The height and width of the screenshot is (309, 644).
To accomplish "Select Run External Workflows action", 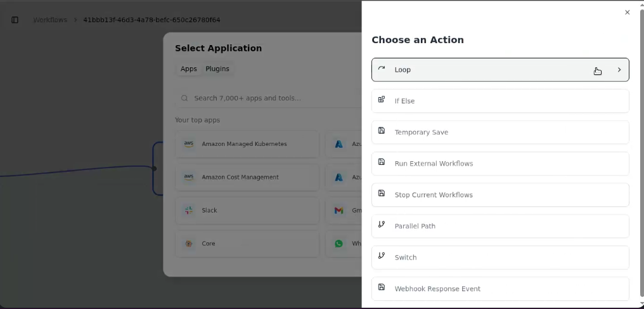I will (500, 164).
